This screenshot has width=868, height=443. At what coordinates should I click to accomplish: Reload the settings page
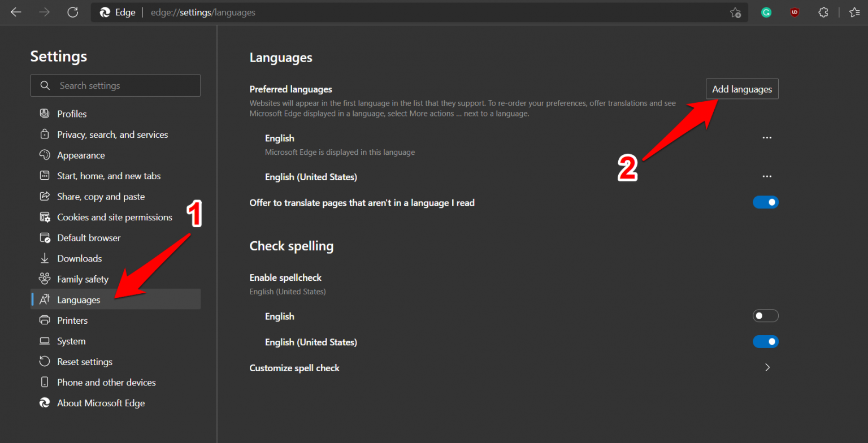point(72,12)
